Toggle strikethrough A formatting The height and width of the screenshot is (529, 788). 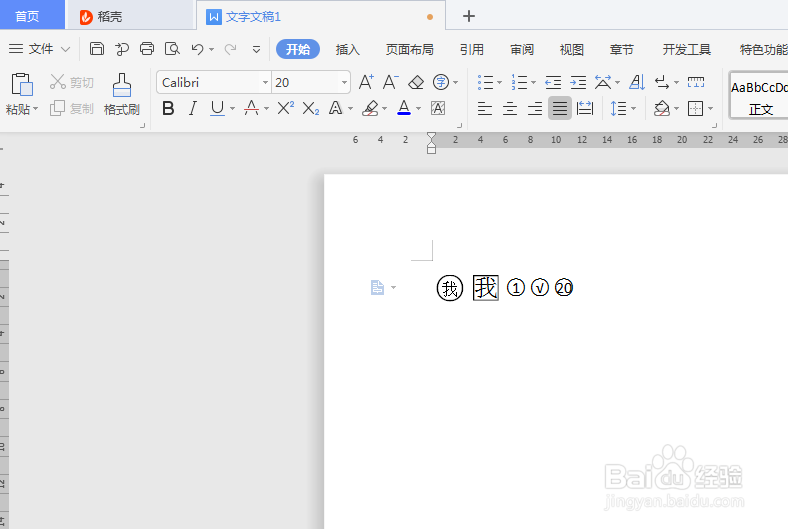point(251,108)
